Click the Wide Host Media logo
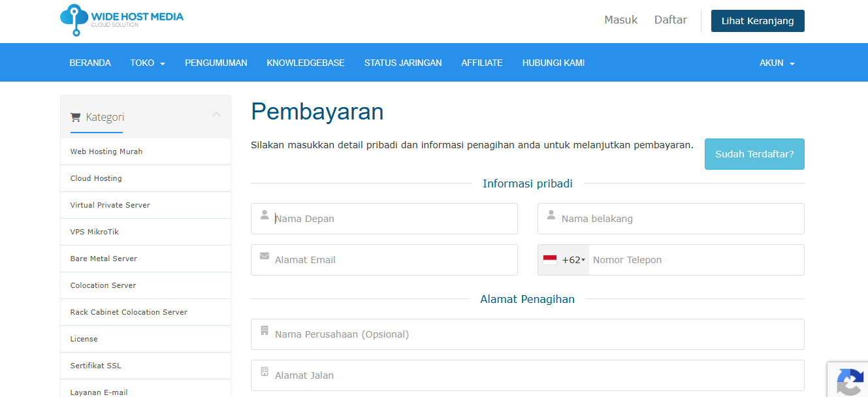Screen dimensions: 868x397 121,20
